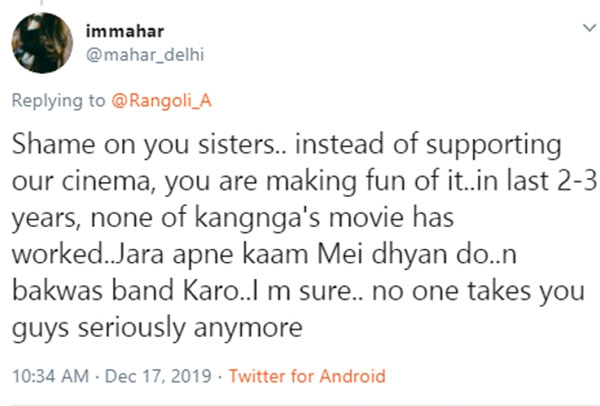Click the phrase 'no one takes you'
Image resolution: width=600 pixels, height=406 pixels.
(478, 292)
